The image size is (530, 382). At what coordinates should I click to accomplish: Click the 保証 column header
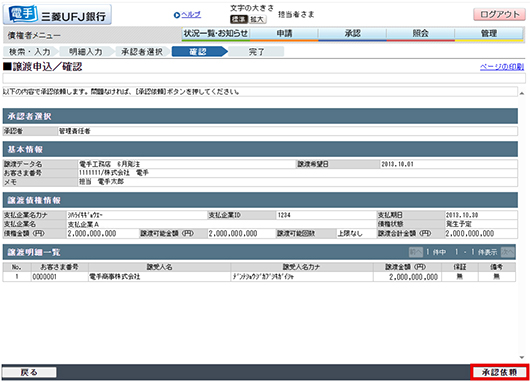(x=460, y=267)
